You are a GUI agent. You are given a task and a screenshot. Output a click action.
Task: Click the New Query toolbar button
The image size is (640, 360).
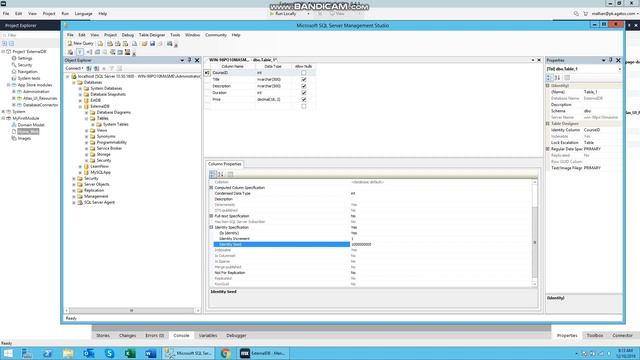point(80,43)
